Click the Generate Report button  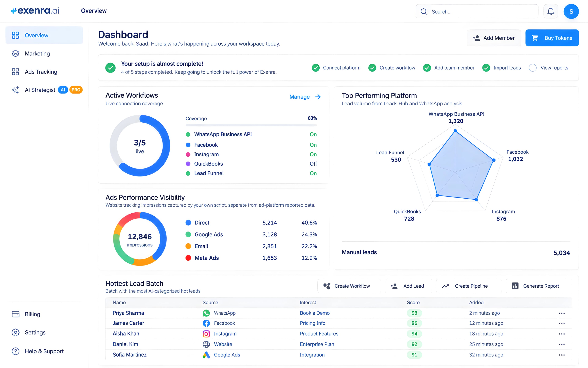pos(539,286)
